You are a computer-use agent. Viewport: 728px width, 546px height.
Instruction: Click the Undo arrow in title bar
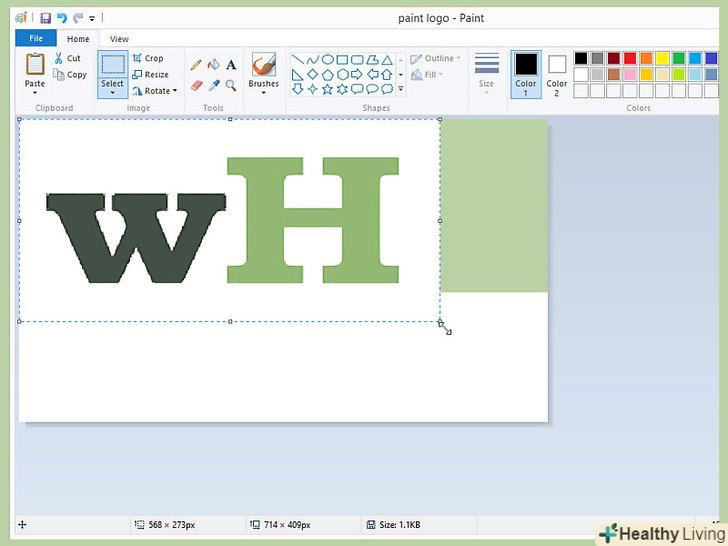click(61, 18)
